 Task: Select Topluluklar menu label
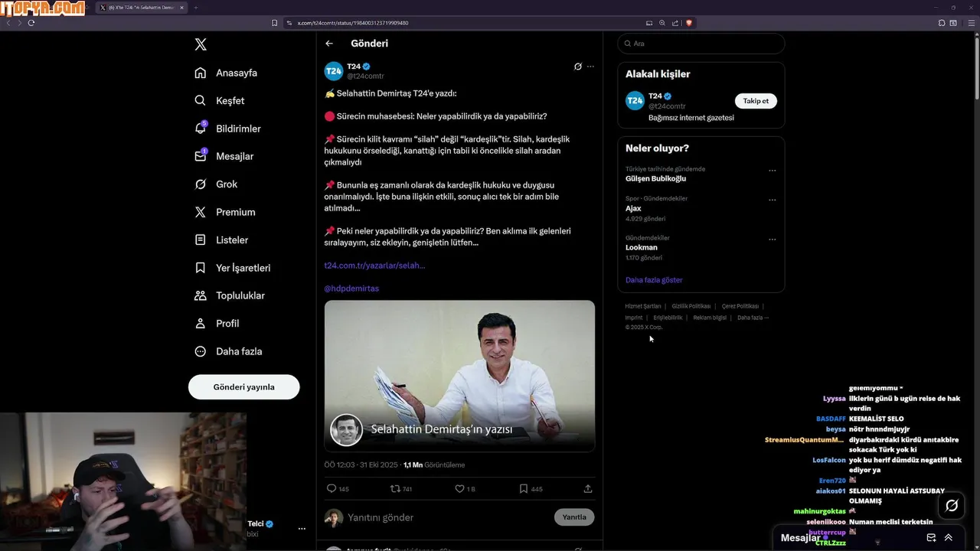(x=240, y=295)
